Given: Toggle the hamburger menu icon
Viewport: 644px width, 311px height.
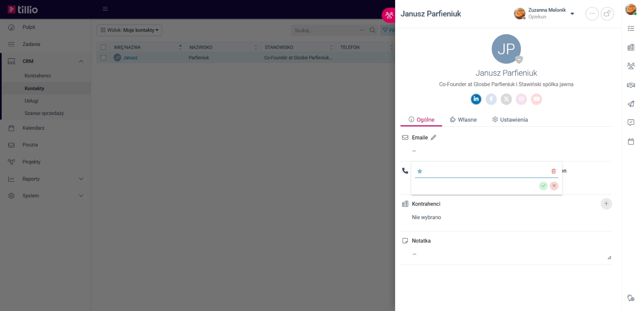Looking at the screenshot, I should point(105,9).
